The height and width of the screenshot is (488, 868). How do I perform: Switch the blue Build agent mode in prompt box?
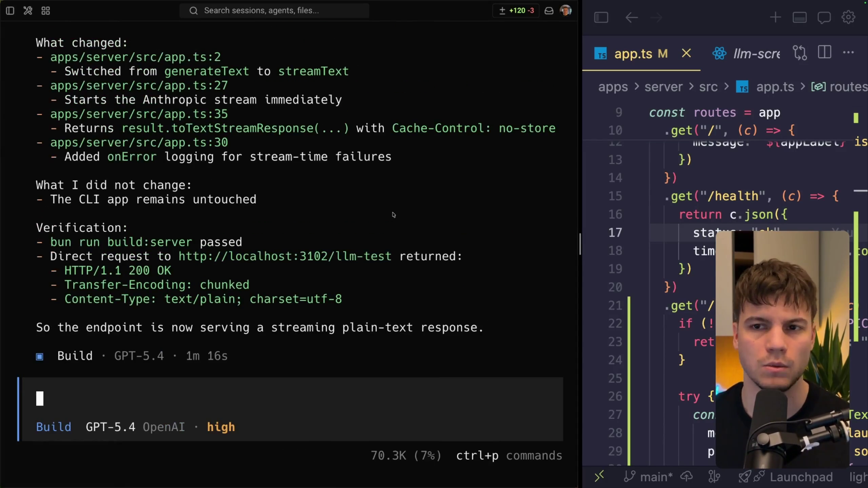(x=54, y=427)
